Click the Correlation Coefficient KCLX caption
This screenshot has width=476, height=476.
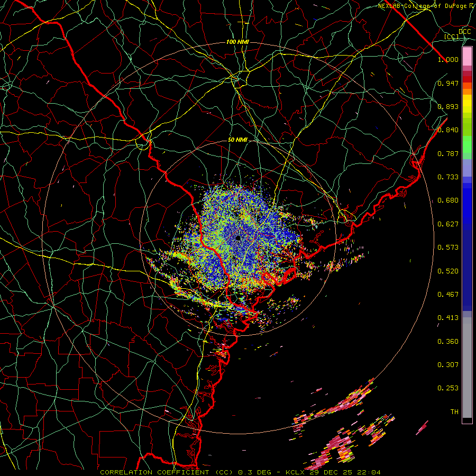click(x=240, y=472)
